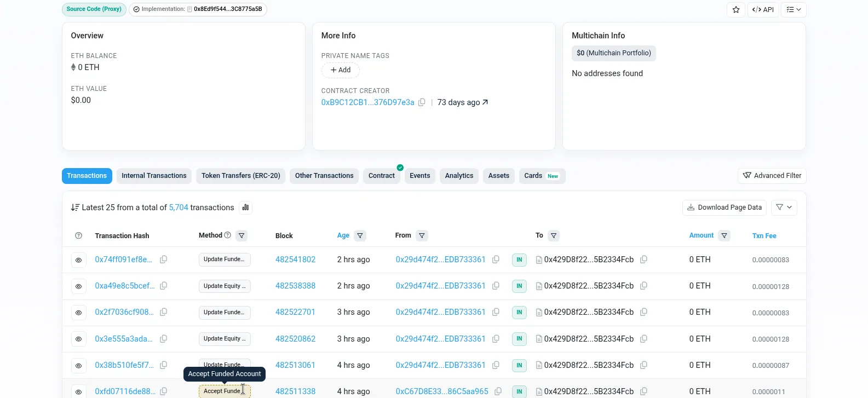Copy the From address in block 482541802 row
This screenshot has height=398, width=868.
tap(496, 259)
